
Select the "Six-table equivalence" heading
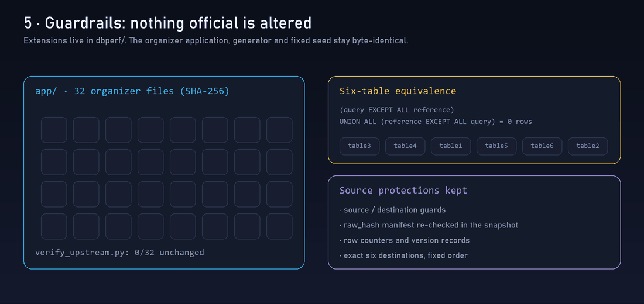point(398,91)
